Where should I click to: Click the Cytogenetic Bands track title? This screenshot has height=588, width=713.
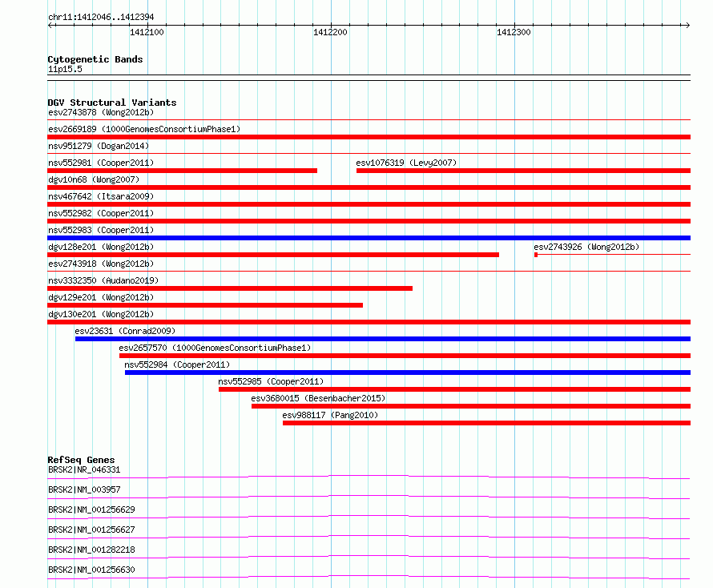(x=95, y=59)
